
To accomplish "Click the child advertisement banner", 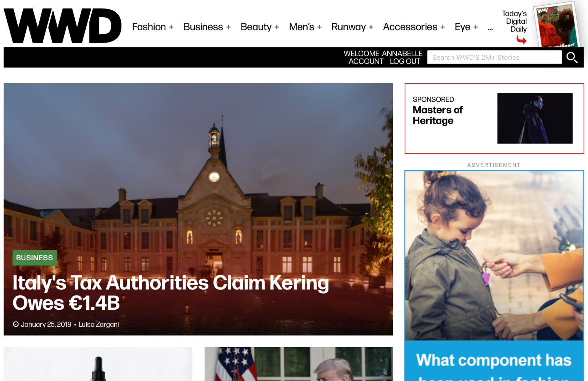I will (x=494, y=275).
